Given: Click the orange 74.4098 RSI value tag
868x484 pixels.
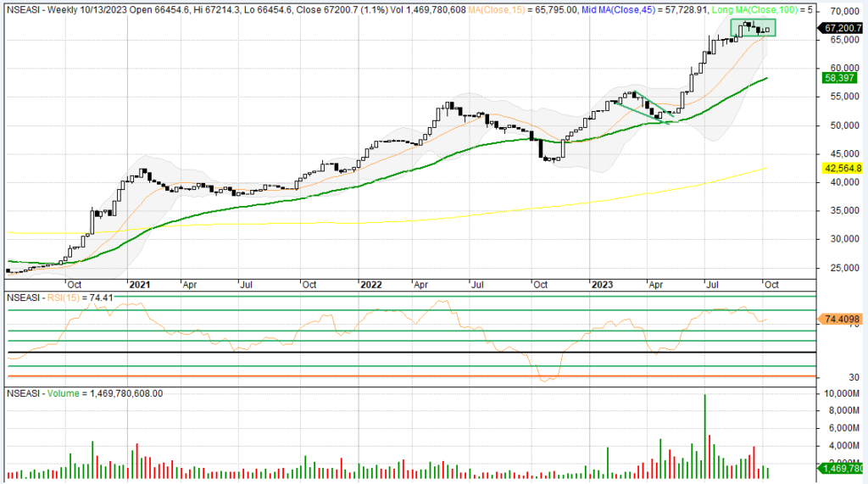Looking at the screenshot, I should 842,320.
